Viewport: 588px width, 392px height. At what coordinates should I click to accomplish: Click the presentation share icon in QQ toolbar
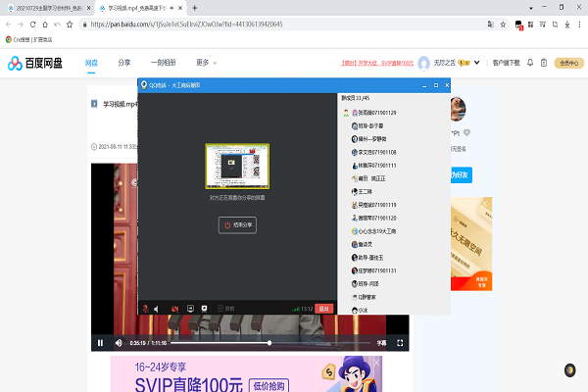(x=205, y=309)
